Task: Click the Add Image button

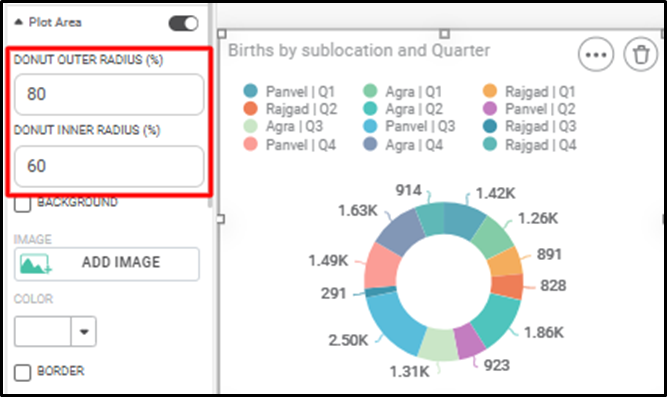Action: click(x=107, y=264)
